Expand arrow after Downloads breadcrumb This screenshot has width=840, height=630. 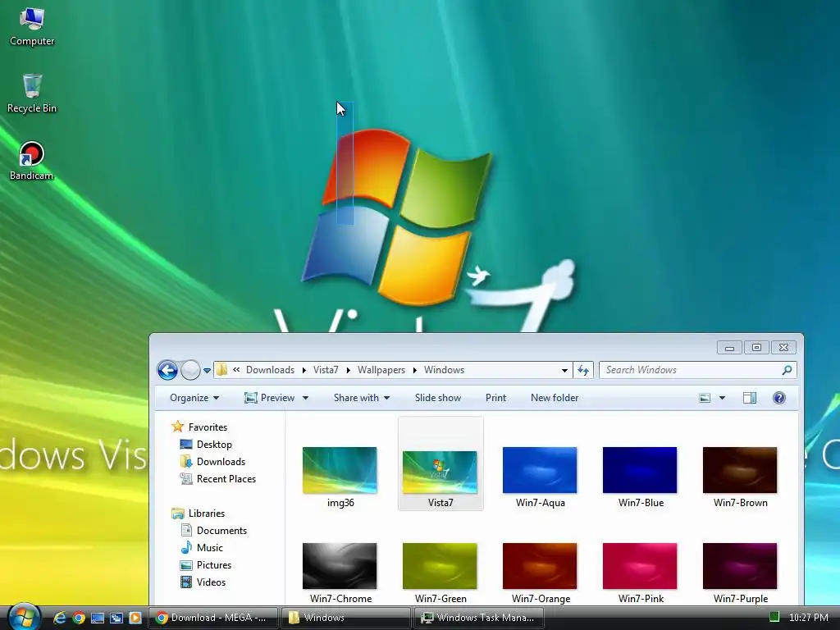coord(304,370)
